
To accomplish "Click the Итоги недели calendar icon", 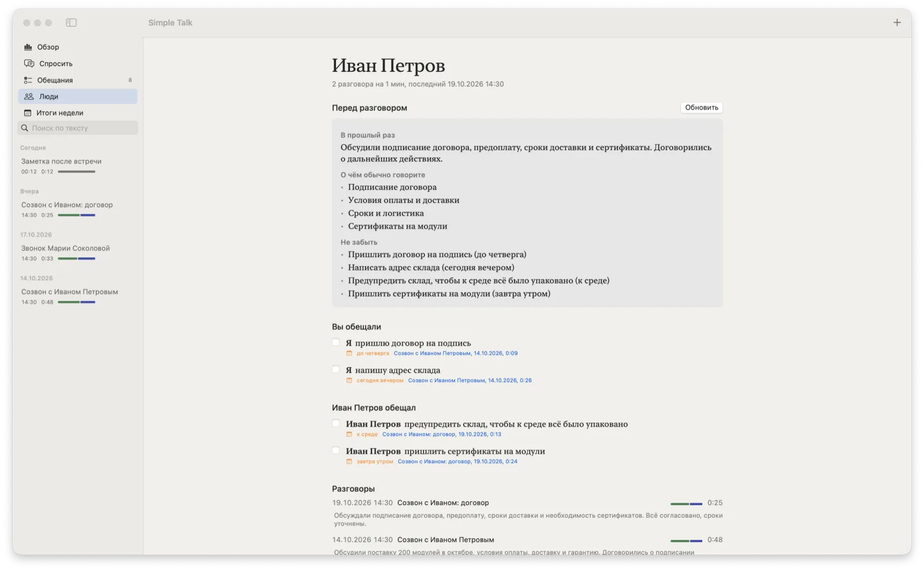I will (28, 113).
